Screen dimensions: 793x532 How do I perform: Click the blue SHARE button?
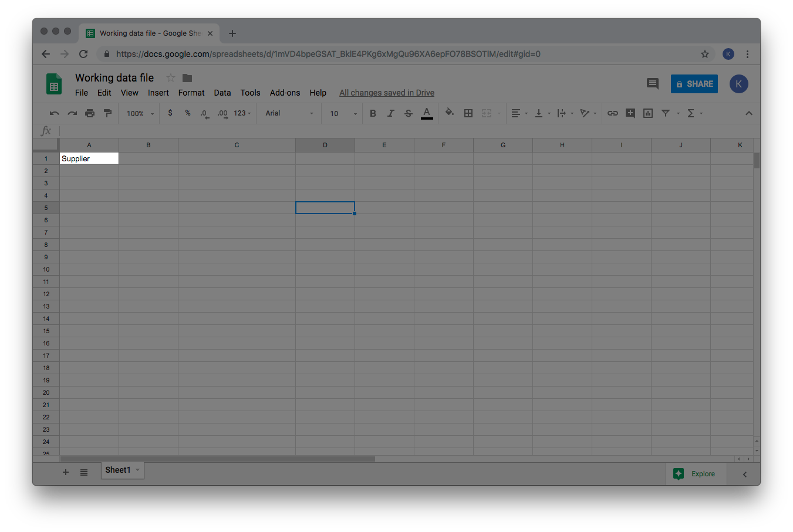coord(694,84)
